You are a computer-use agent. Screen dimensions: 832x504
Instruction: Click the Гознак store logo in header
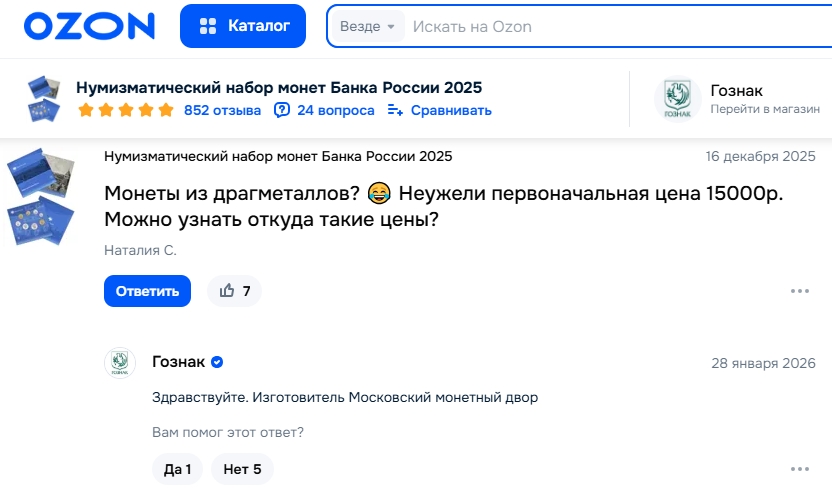coord(677,98)
